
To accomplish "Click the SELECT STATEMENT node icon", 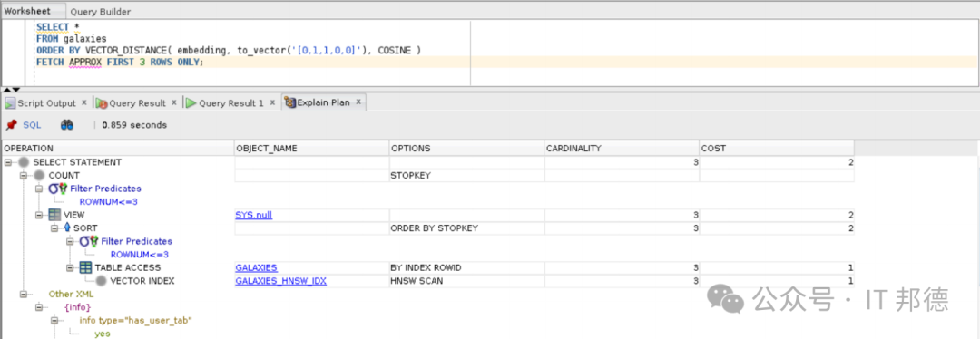I will pos(23,162).
